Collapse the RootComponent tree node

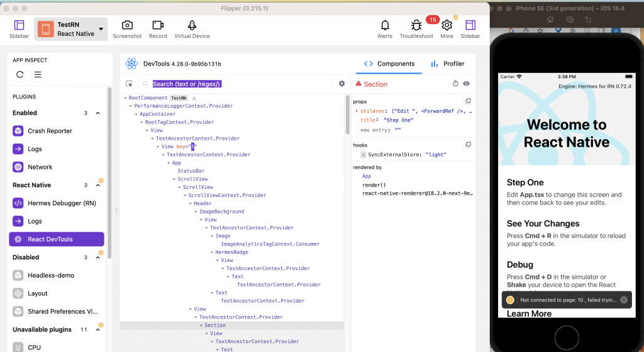[x=125, y=98]
